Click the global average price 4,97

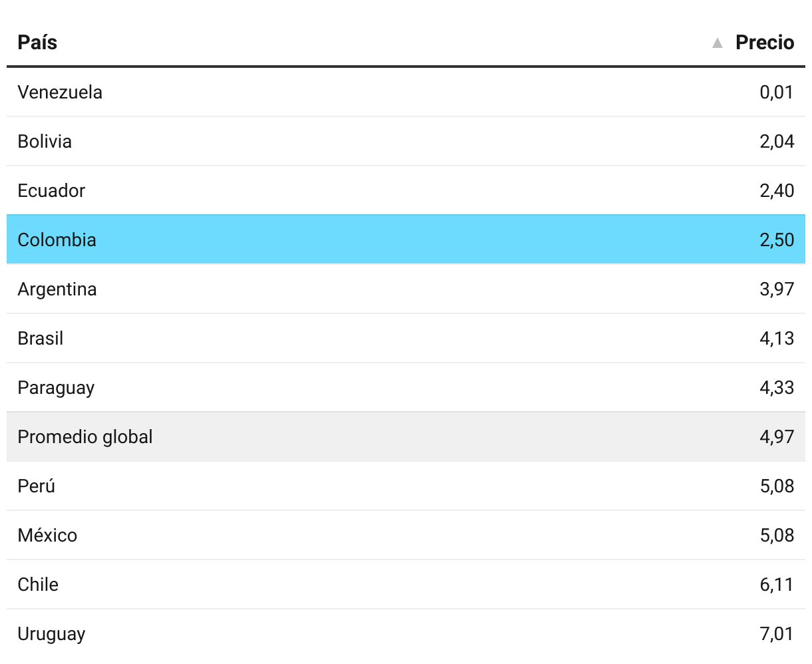(x=777, y=436)
